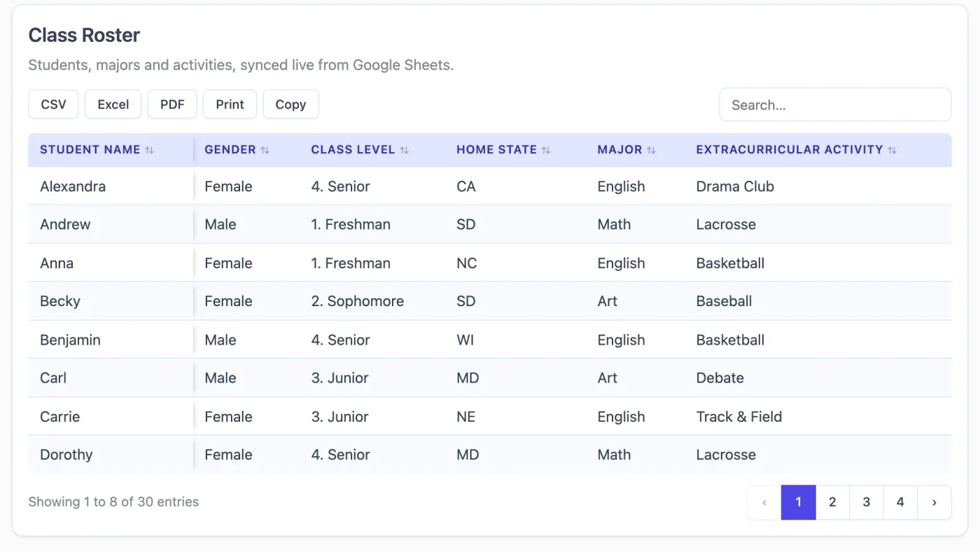Click the Print button
980x552 pixels.
[230, 104]
